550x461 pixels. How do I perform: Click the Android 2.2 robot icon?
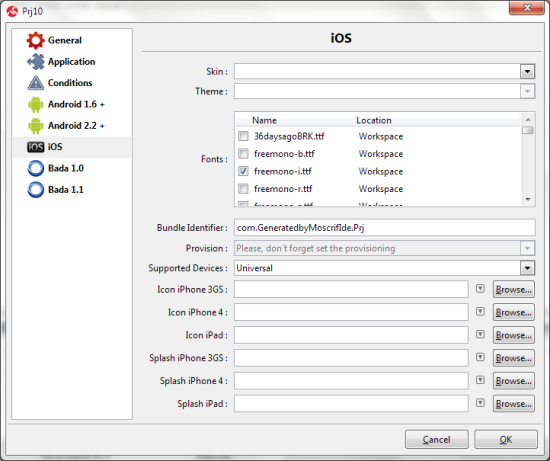pos(35,126)
